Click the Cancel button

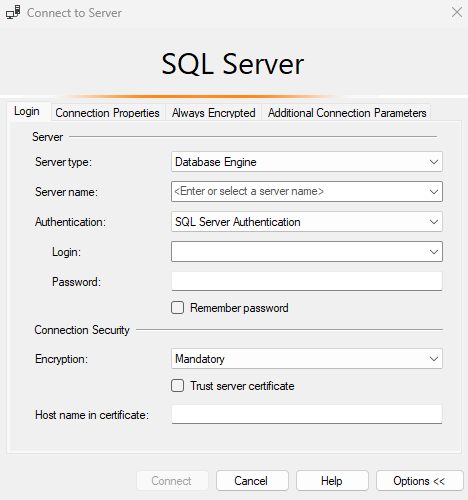coord(252,481)
